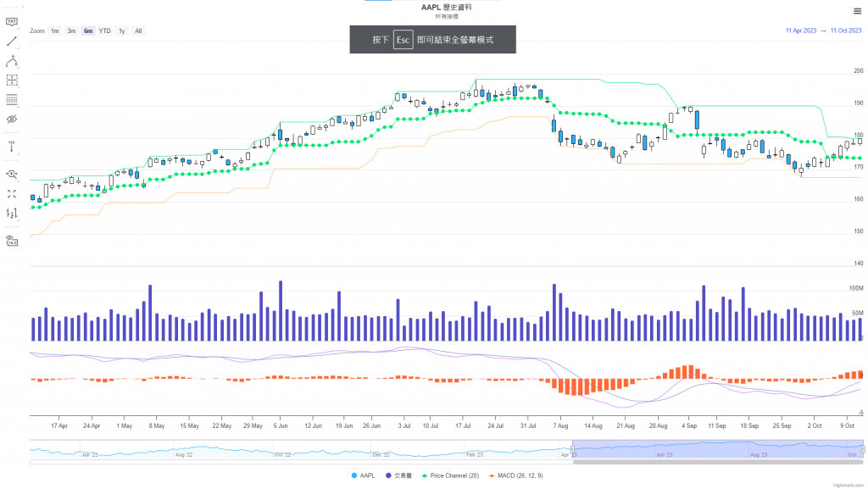The height and width of the screenshot is (489, 868).
Task: Click the navigator right range handle
Action: coord(862,449)
